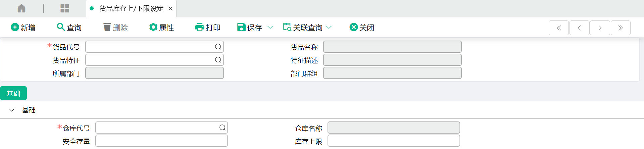This screenshot has width=644, height=149.
Task: Open the grid apps menu icon
Action: tap(65, 8)
